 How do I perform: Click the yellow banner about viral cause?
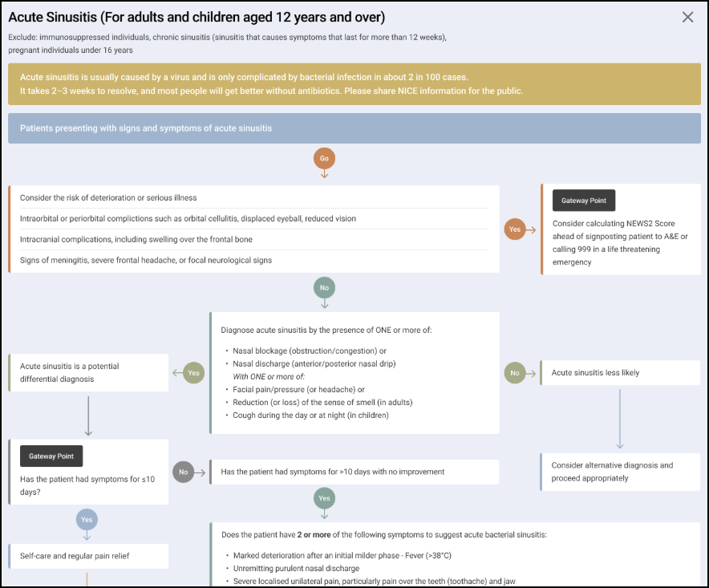[x=354, y=84]
